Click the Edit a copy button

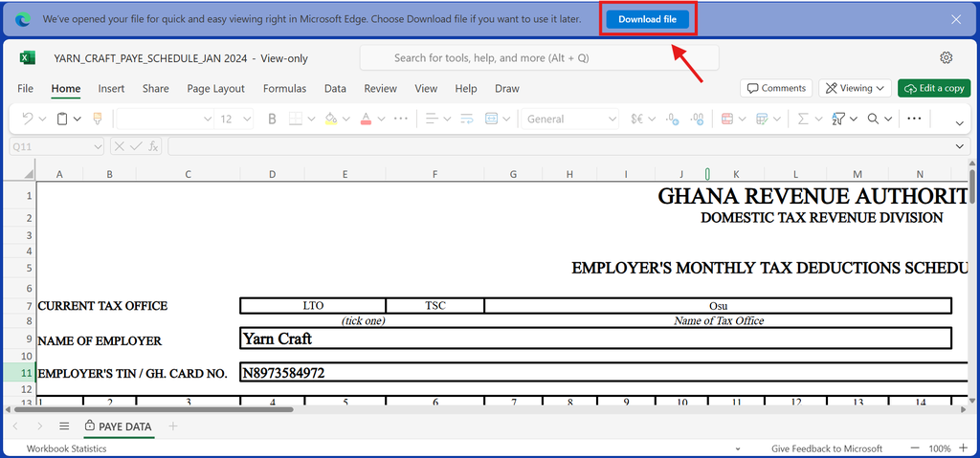(x=934, y=88)
